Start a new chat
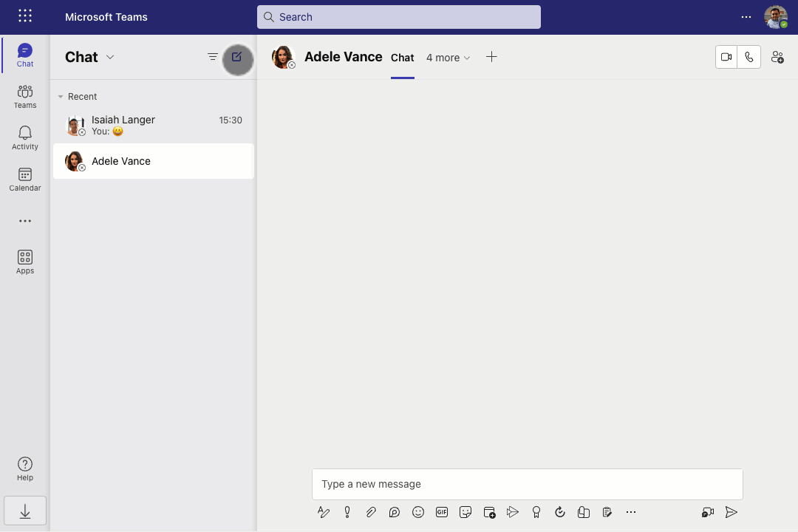798x532 pixels. pos(237,58)
